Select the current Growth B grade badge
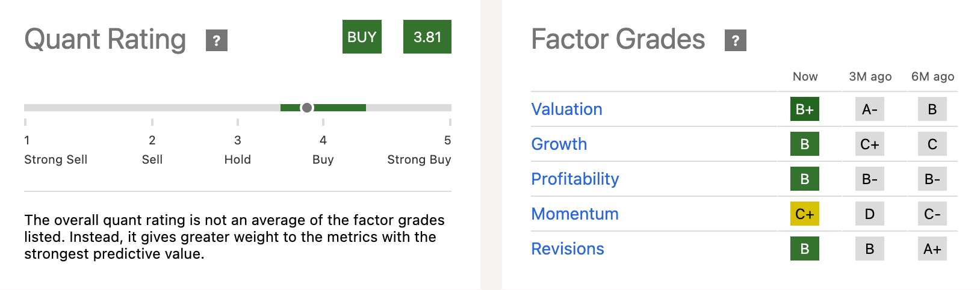Screen dimensions: 980x290 805,144
